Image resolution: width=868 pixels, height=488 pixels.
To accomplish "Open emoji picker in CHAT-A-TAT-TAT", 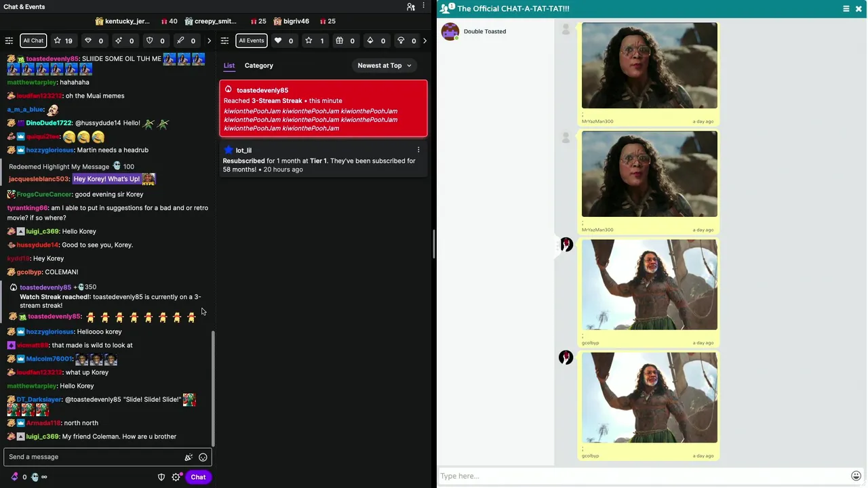I will (856, 476).
